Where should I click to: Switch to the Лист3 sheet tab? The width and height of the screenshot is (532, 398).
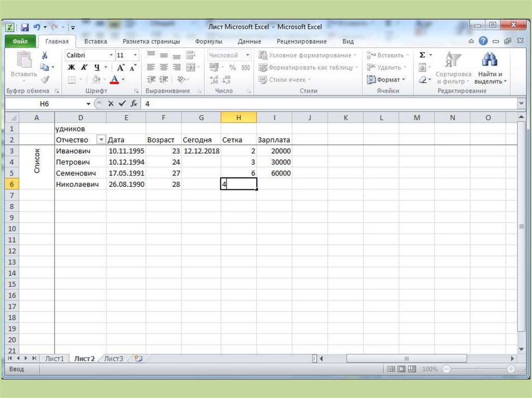coord(113,359)
